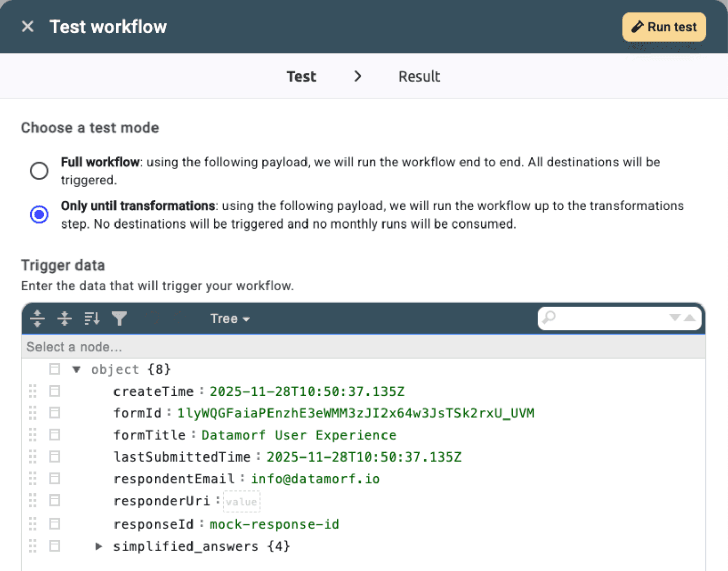Edit the lastSubmittedTime timestamp value

pyautogui.click(x=364, y=456)
